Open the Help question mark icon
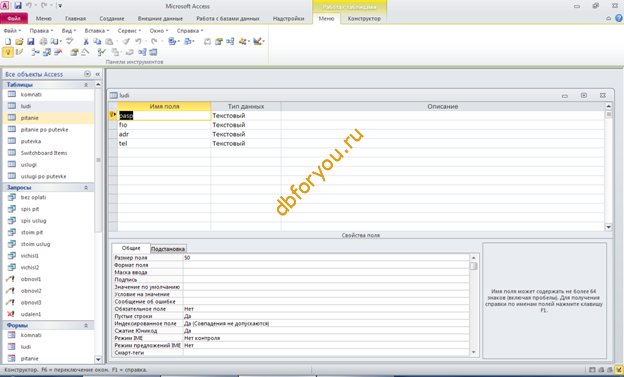Image resolution: width=624 pixels, height=377 pixels. [618, 18]
